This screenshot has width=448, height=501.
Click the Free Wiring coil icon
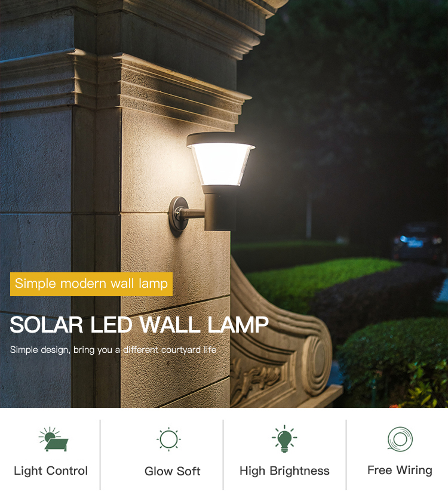(400, 439)
